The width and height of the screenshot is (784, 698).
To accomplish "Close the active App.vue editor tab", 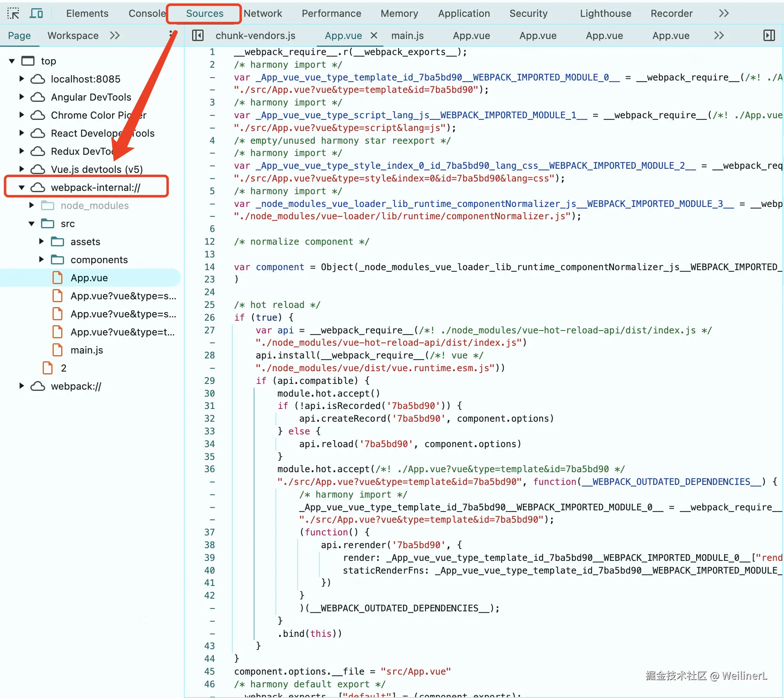I will pyautogui.click(x=374, y=35).
